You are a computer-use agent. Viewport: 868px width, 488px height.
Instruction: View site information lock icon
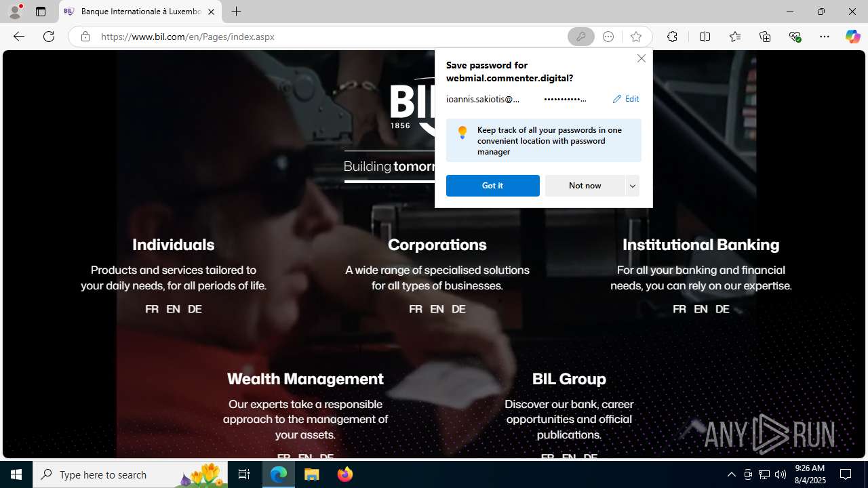coord(85,37)
